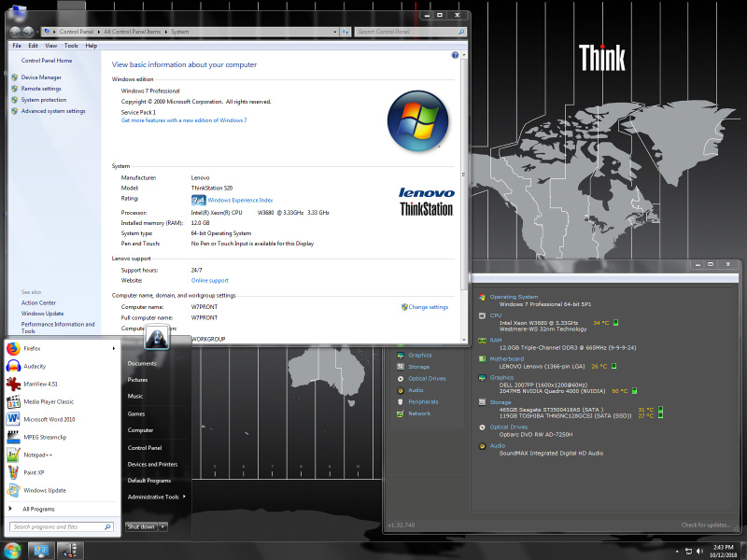Click the volume icon in system tray
Screen dimensions: 747x560
699,552
